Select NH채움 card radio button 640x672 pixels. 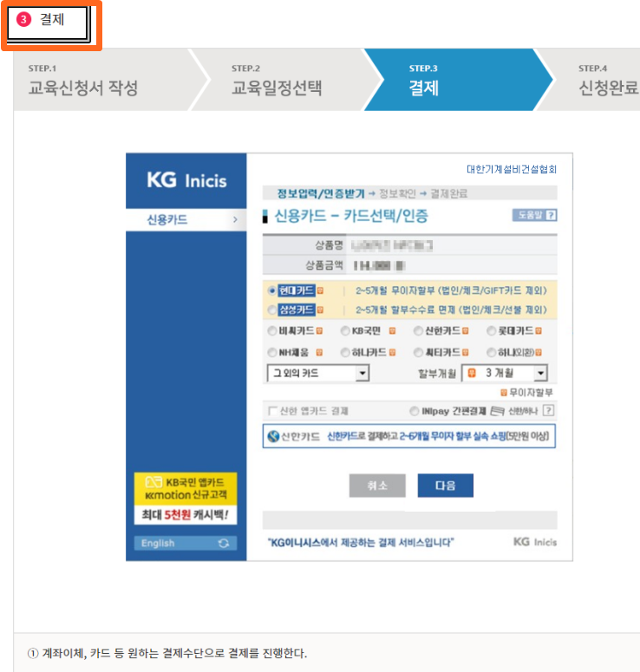[271, 352]
